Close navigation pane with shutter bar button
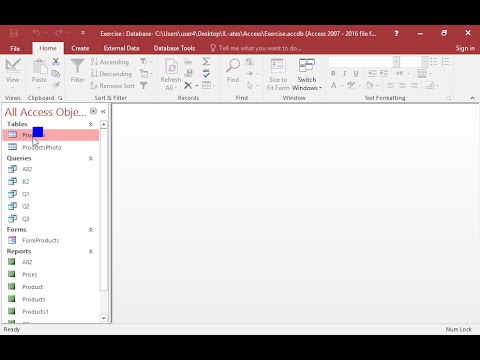This screenshot has height=360, width=480. coord(103,111)
